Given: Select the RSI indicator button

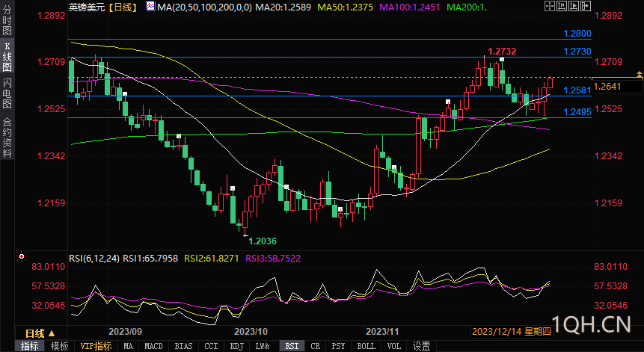Looking at the screenshot, I should tap(292, 346).
